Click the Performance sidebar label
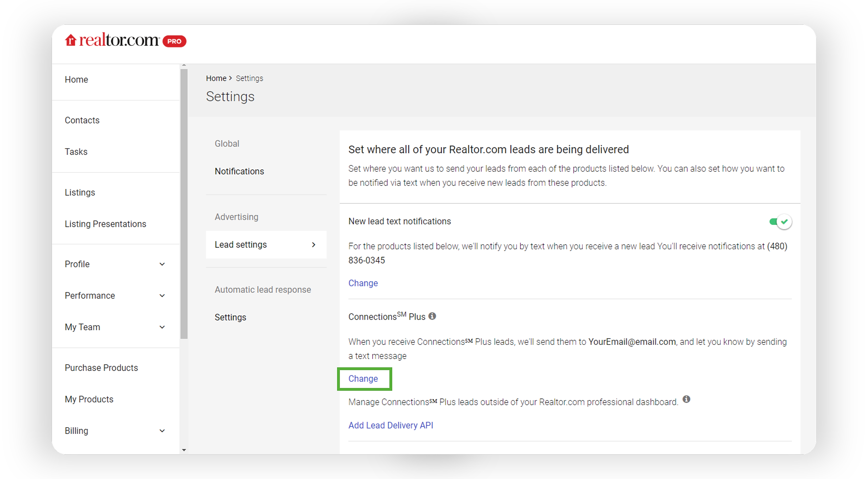The height and width of the screenshot is (479, 868). click(x=90, y=296)
